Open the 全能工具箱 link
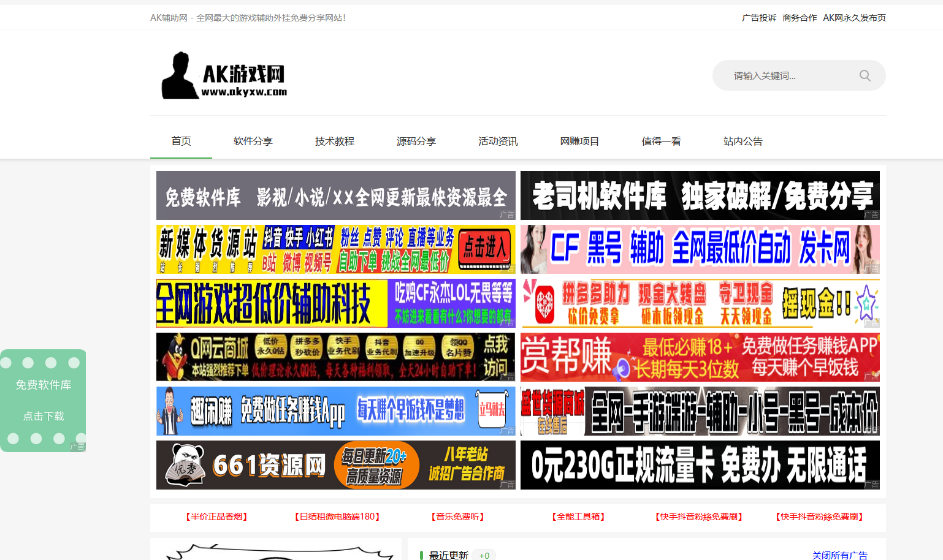Screen dimensions: 943x560 578,516
